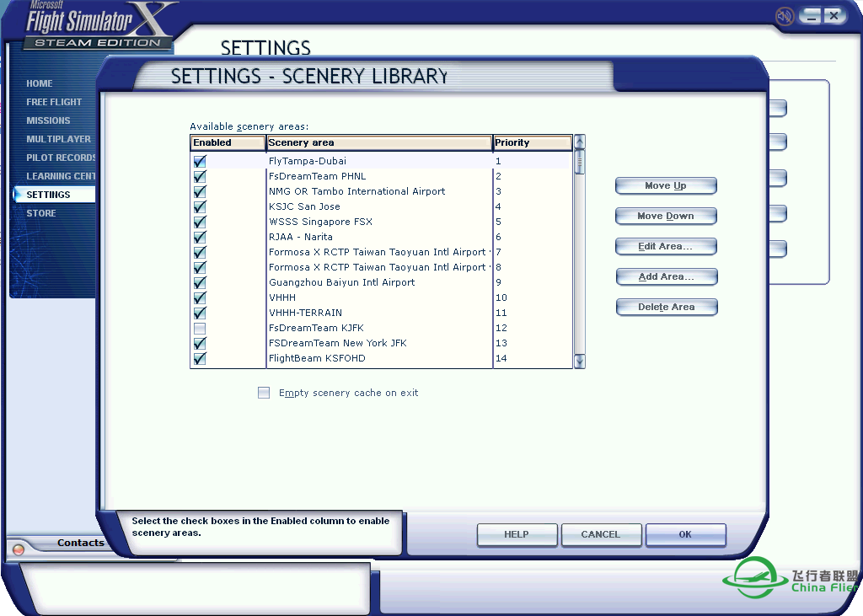
Task: Confirm with the OK button
Action: (x=685, y=534)
